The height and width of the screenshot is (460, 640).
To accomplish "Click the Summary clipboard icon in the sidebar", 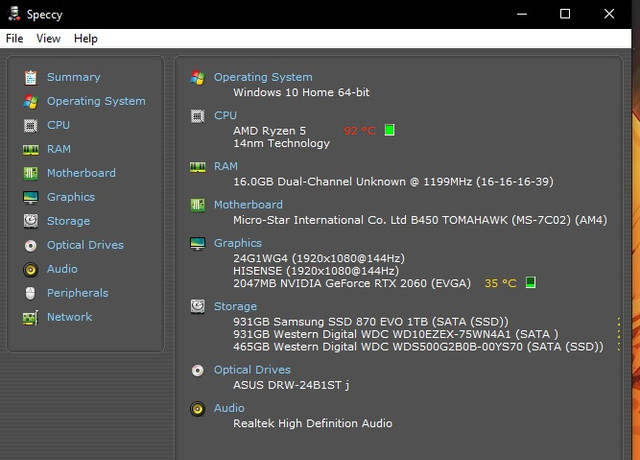I will (31, 78).
